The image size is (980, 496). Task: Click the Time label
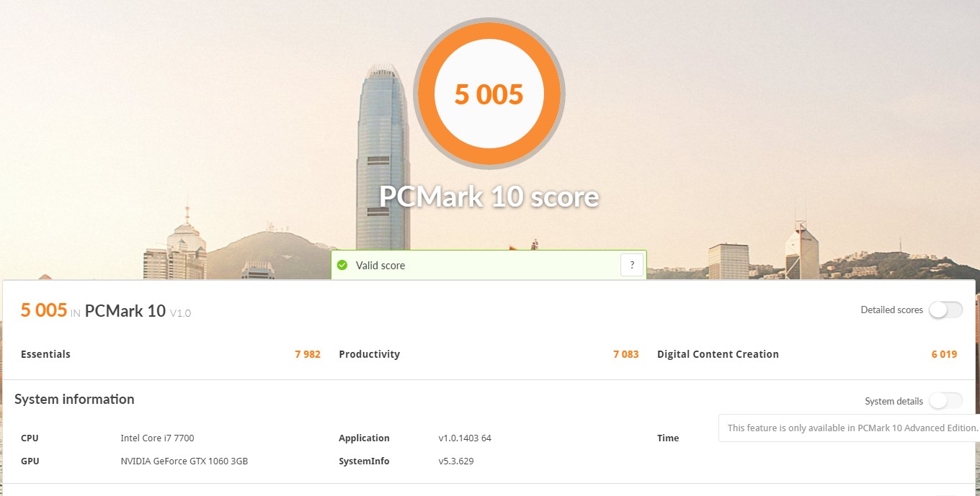(668, 438)
